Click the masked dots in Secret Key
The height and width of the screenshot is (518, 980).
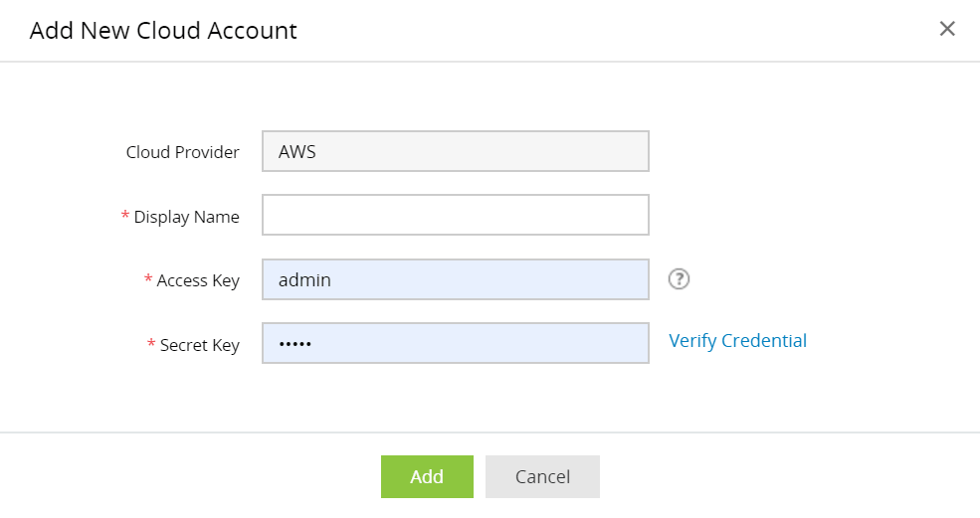tap(294, 344)
